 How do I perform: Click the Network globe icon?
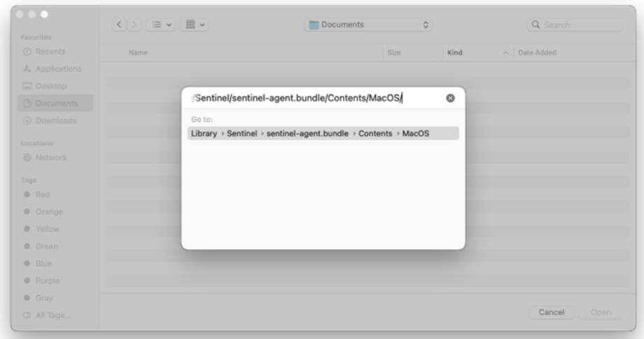click(x=27, y=158)
